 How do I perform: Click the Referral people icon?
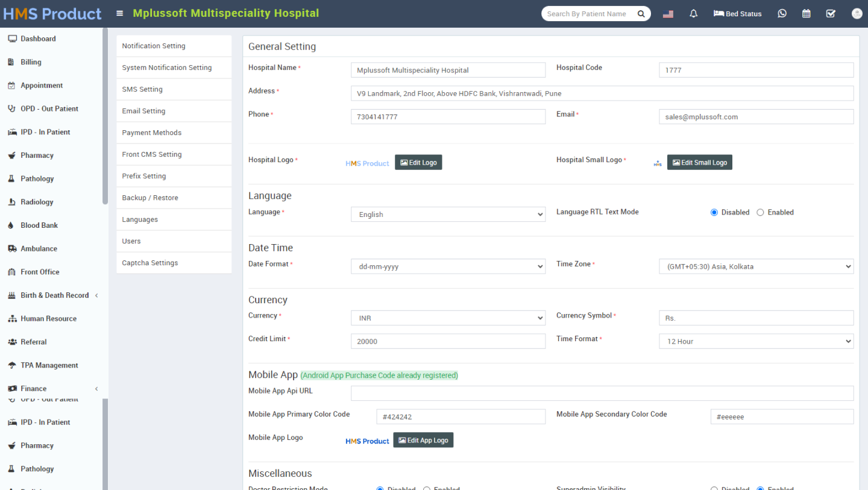coord(11,342)
